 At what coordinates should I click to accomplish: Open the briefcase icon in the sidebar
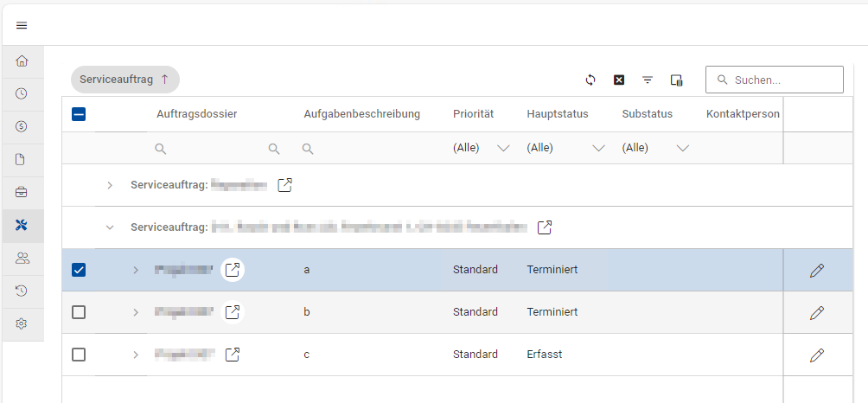click(x=22, y=192)
